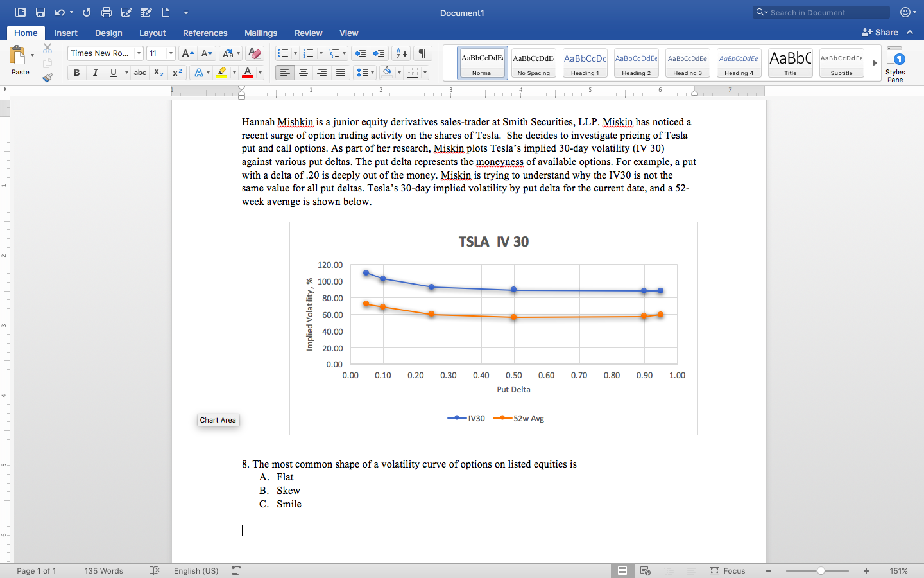Click the sidebar toggle icon in title bar
The width and height of the screenshot is (924, 578).
point(21,12)
